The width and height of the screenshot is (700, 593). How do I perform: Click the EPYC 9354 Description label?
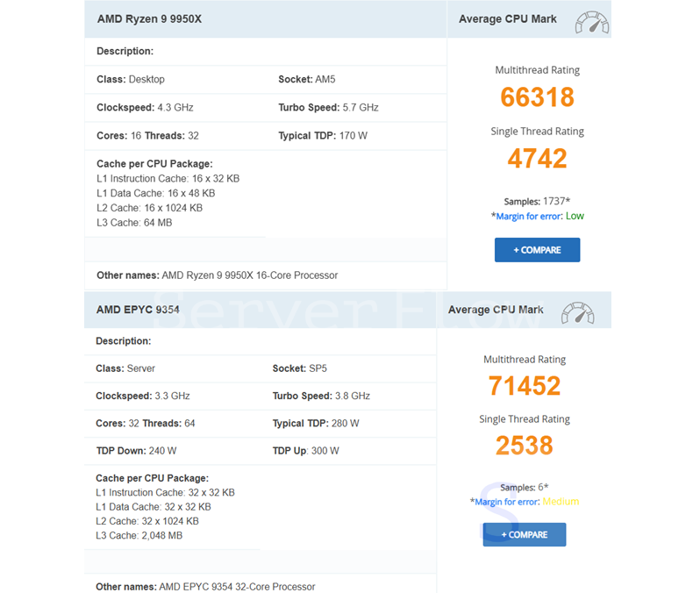pos(123,341)
